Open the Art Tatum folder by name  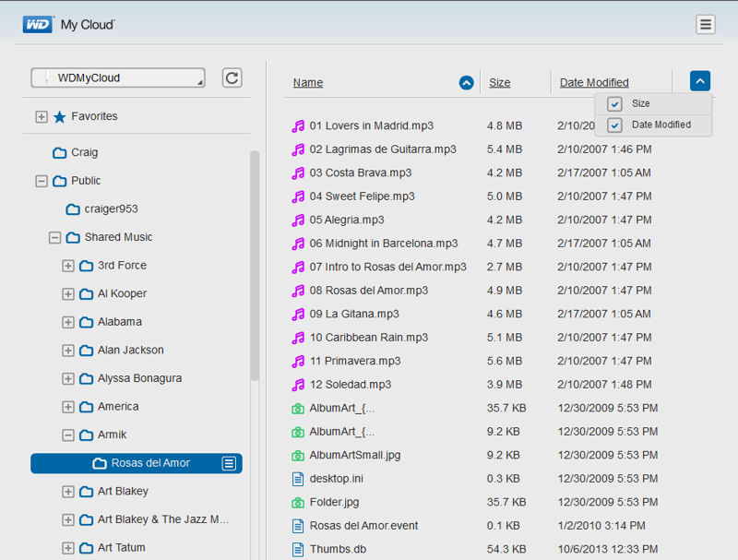[x=122, y=548]
